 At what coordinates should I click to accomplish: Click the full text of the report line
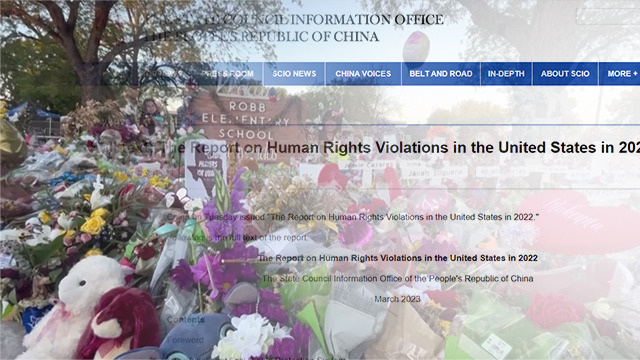(x=238, y=238)
